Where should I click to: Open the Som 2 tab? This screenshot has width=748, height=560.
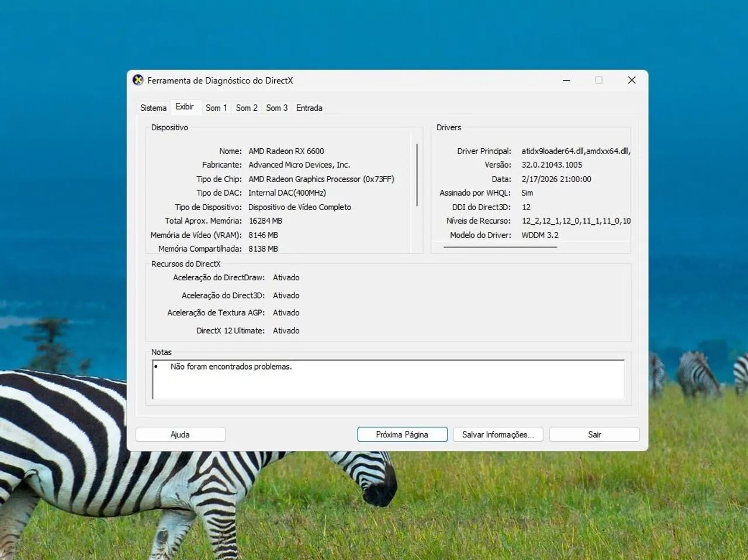[x=247, y=108]
